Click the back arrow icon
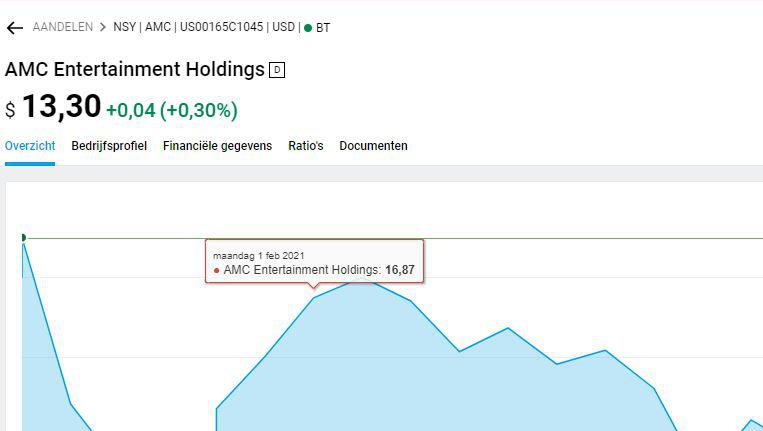Image resolution: width=763 pixels, height=431 pixels. click(x=14, y=28)
